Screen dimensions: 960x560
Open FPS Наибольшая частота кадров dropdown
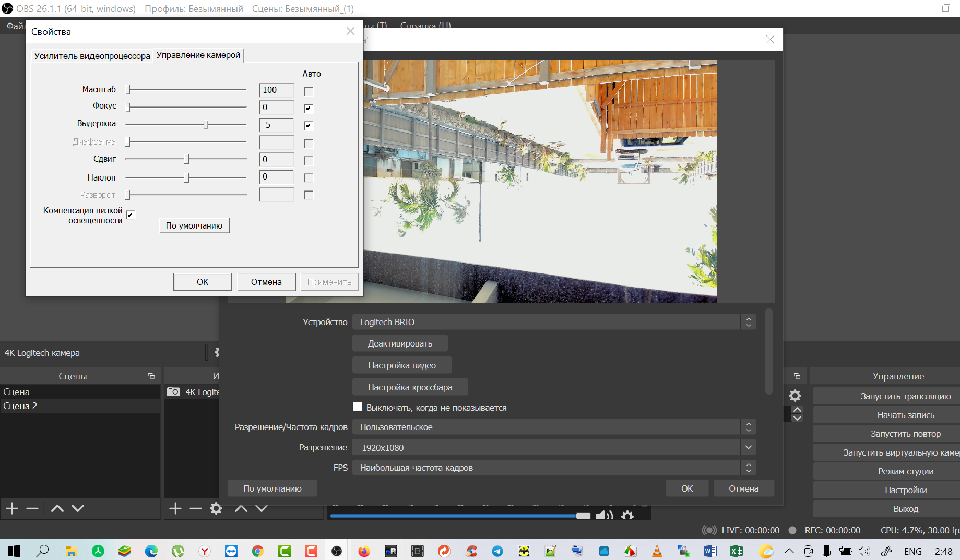(554, 468)
